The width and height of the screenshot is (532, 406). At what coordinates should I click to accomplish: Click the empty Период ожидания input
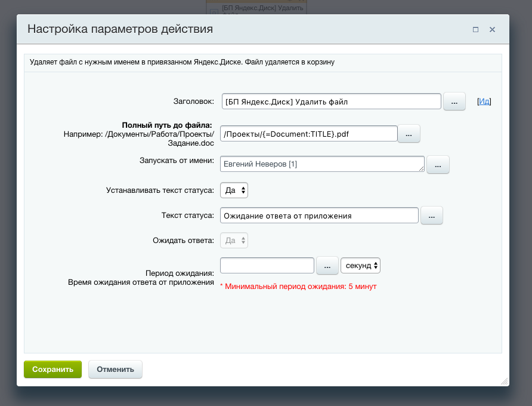pyautogui.click(x=267, y=265)
